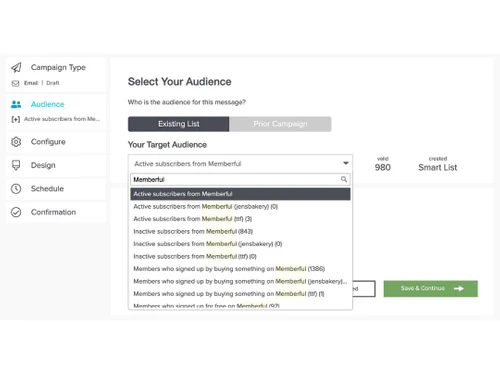Click the valid count 980
500x375 pixels.
[x=383, y=167]
